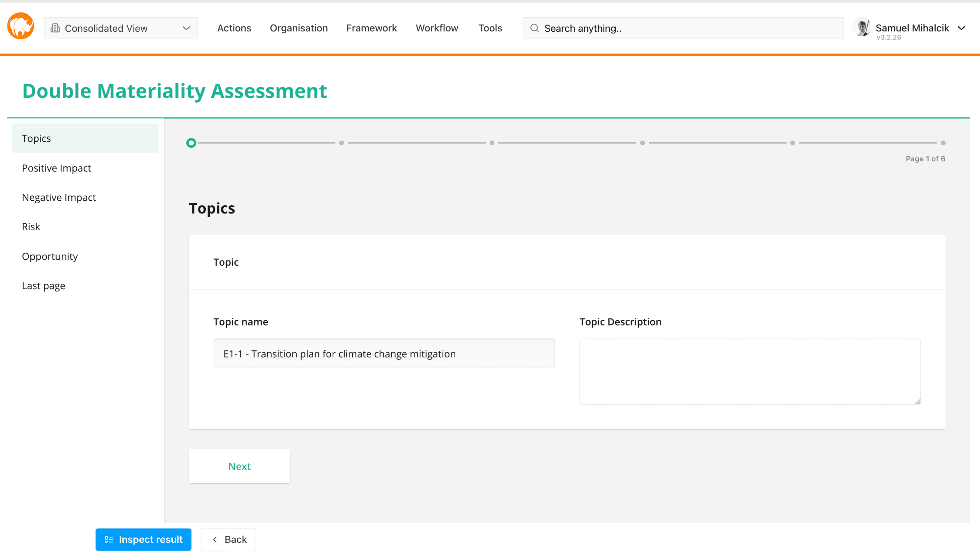980x553 pixels.
Task: Click the resize handle of Topic Description
Action: click(918, 401)
